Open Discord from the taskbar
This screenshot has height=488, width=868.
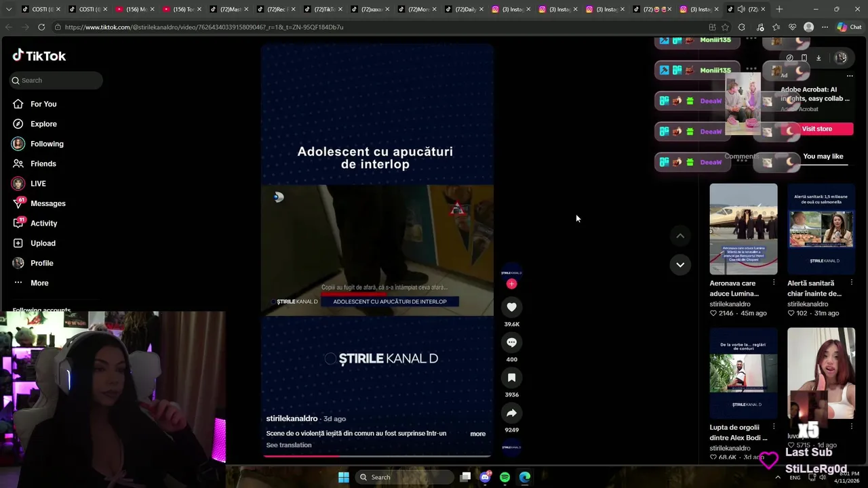tap(485, 477)
